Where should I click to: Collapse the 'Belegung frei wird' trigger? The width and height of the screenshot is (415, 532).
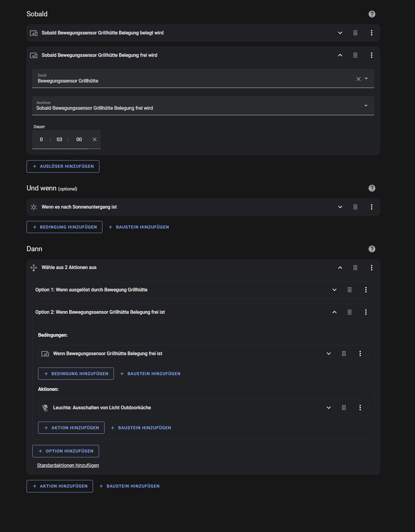click(x=340, y=55)
